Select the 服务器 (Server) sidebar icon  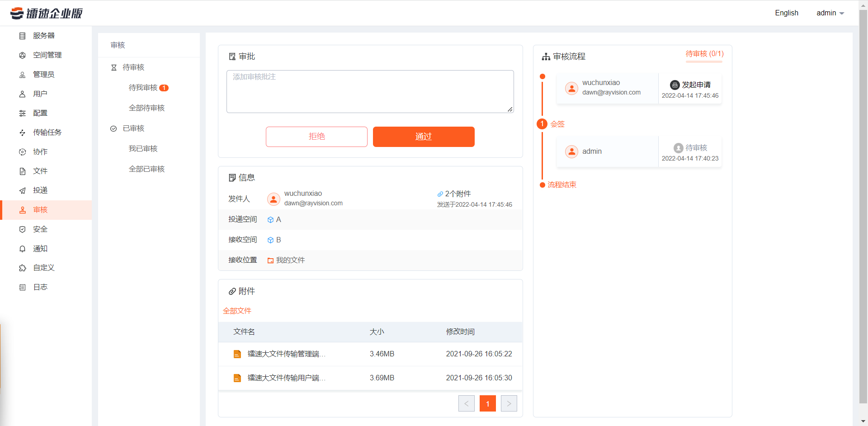point(22,35)
